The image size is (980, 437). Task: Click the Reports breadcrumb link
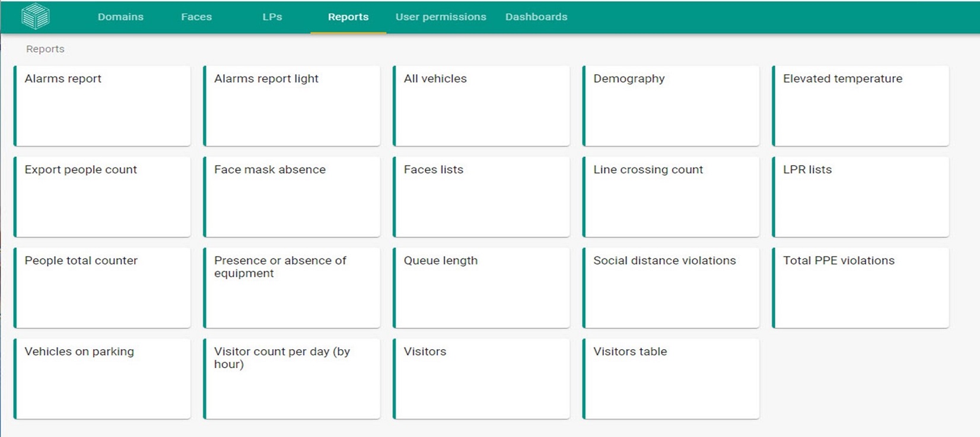point(45,49)
